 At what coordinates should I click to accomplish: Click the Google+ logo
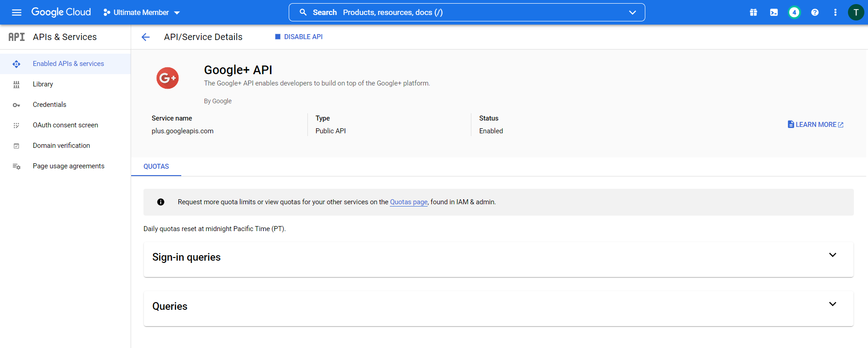[168, 78]
